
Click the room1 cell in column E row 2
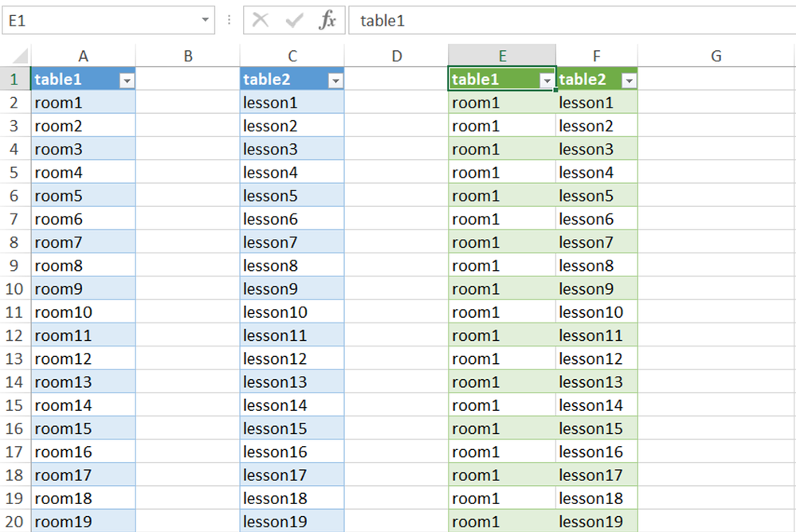[502, 102]
